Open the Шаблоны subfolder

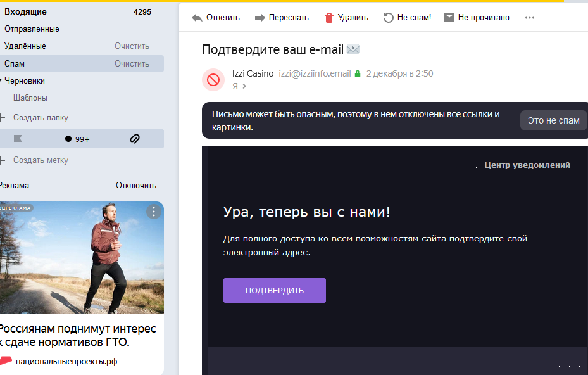coord(30,98)
